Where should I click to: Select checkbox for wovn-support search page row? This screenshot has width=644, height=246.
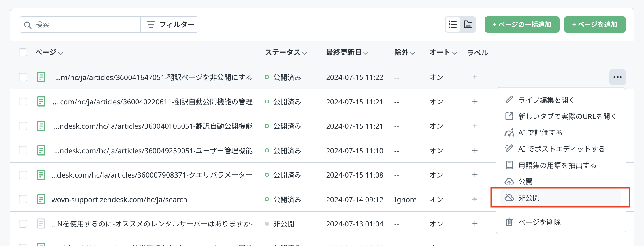[23, 199]
